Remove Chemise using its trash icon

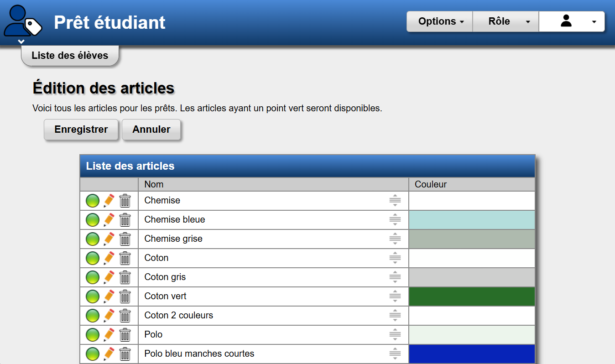pos(125,201)
